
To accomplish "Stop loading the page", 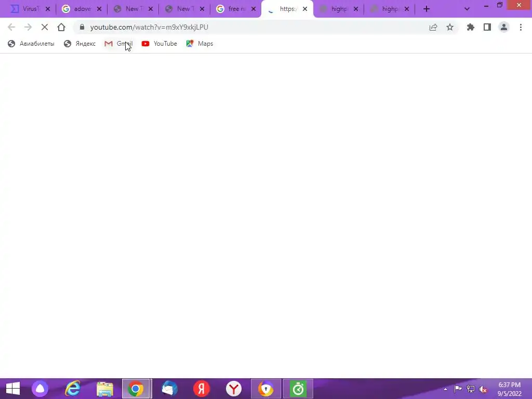I will coord(45,27).
